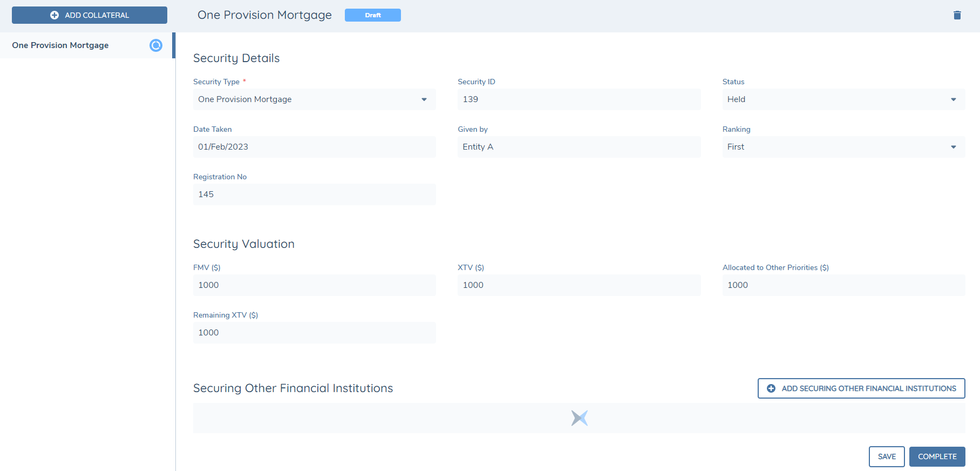Open the Ranking dropdown showing First

tap(843, 147)
